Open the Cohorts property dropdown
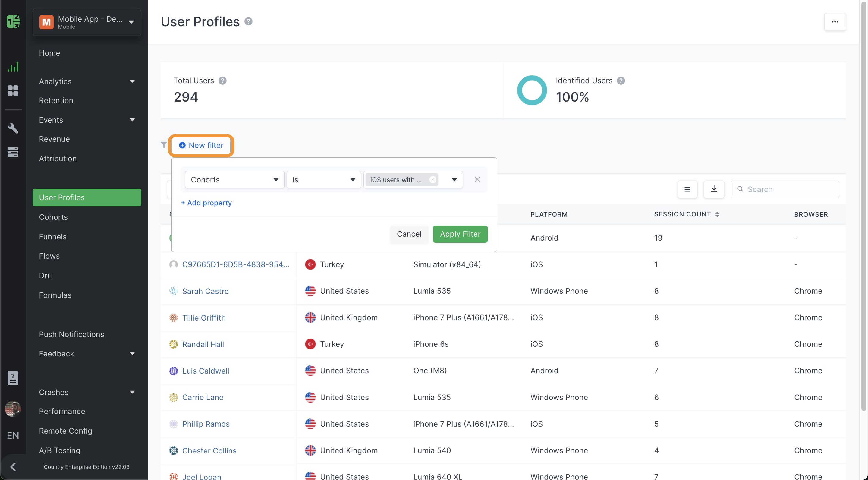The width and height of the screenshot is (868, 480). tap(234, 180)
